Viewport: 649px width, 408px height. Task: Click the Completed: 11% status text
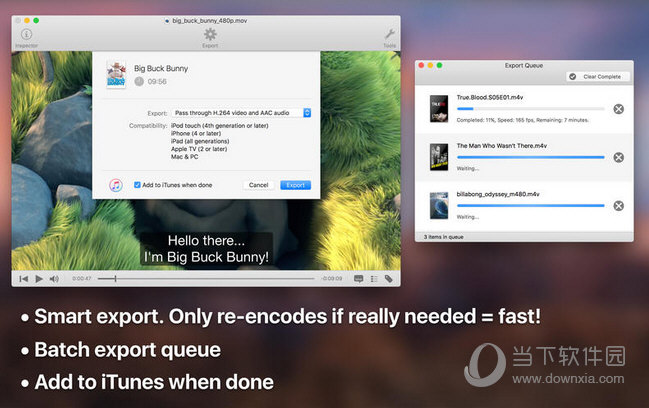pyautogui.click(x=522, y=120)
